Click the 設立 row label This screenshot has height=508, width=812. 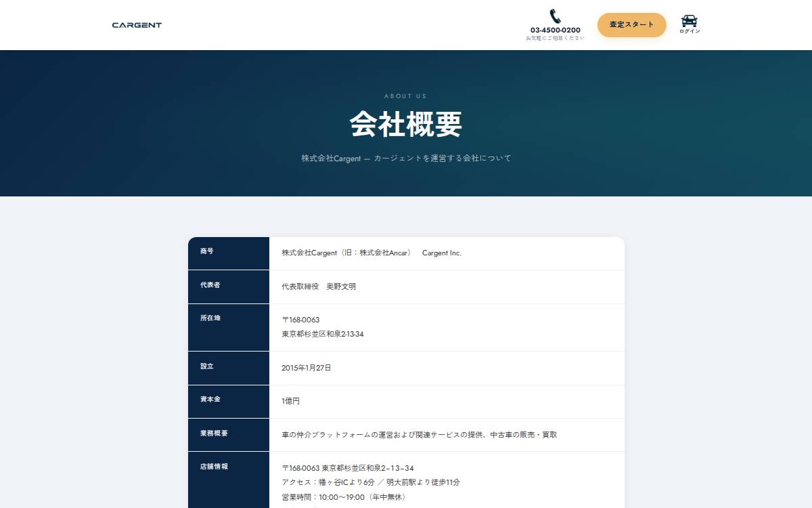[x=206, y=366]
